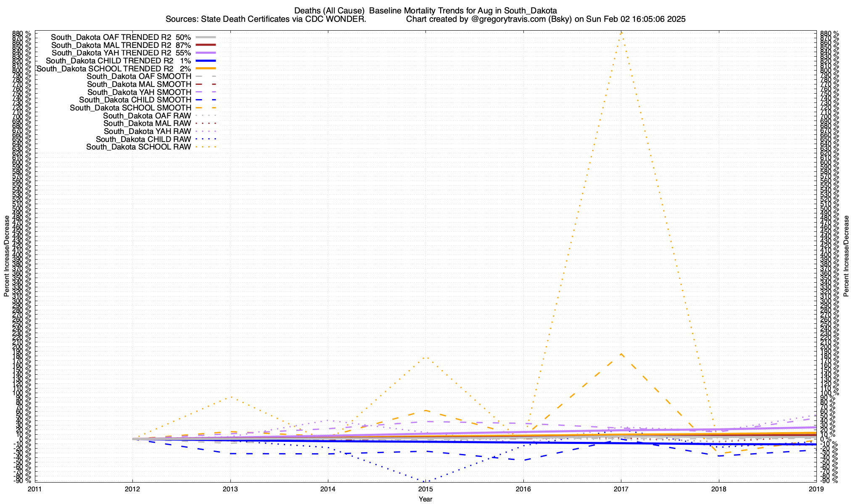Click the MAL TRENDED dark red legend swatch
The width and height of the screenshot is (861, 504).
pyautogui.click(x=206, y=45)
